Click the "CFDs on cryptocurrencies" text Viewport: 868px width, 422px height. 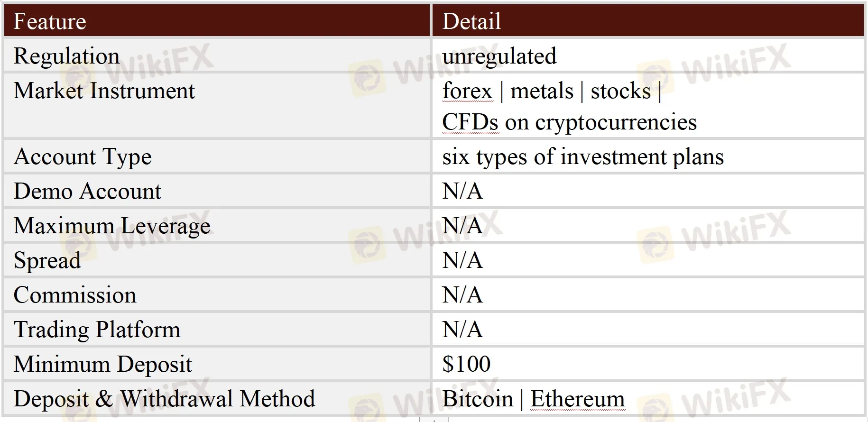click(x=569, y=122)
